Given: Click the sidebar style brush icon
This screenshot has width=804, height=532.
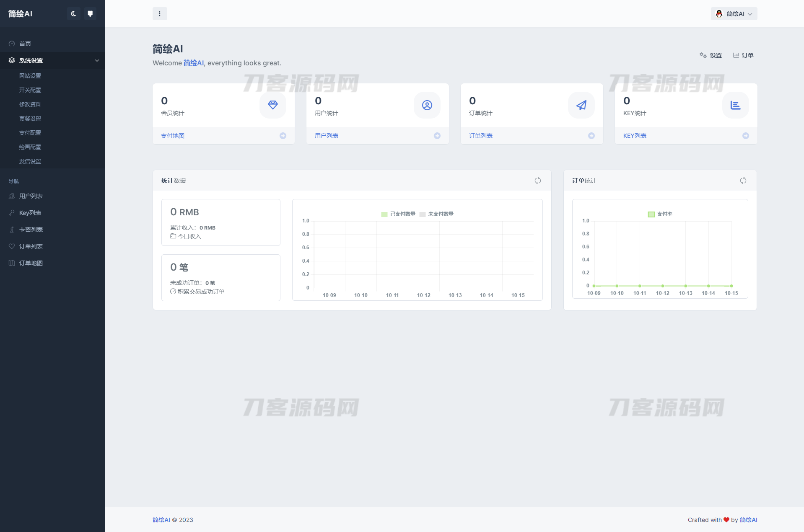Looking at the screenshot, I should point(90,14).
